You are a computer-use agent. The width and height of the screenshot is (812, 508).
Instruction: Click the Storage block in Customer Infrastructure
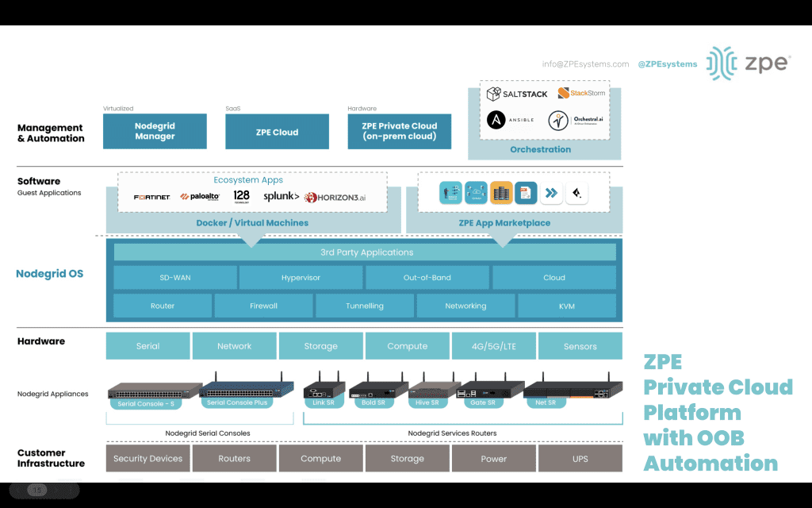(x=408, y=458)
